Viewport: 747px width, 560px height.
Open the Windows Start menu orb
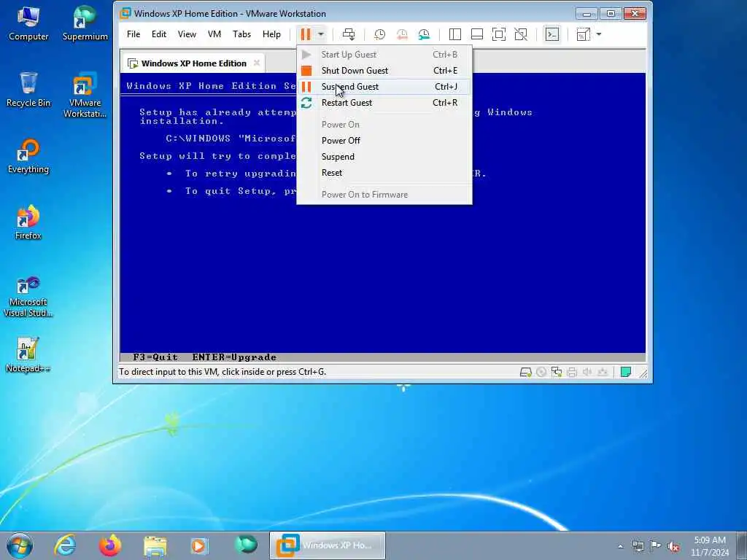pos(20,545)
